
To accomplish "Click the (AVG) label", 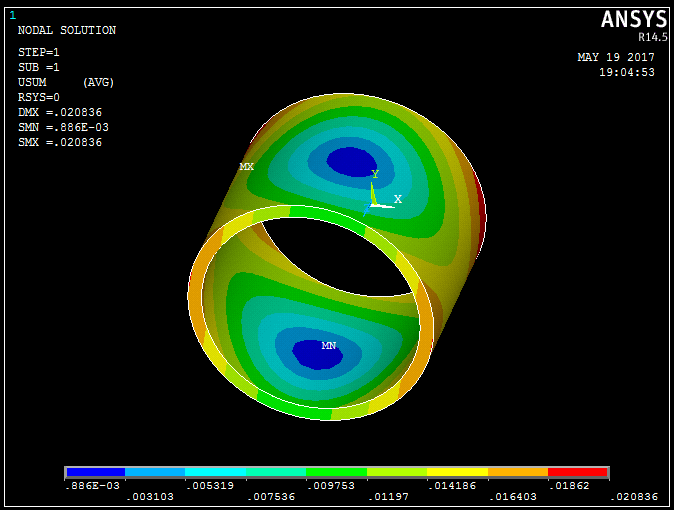I will pyautogui.click(x=98, y=82).
